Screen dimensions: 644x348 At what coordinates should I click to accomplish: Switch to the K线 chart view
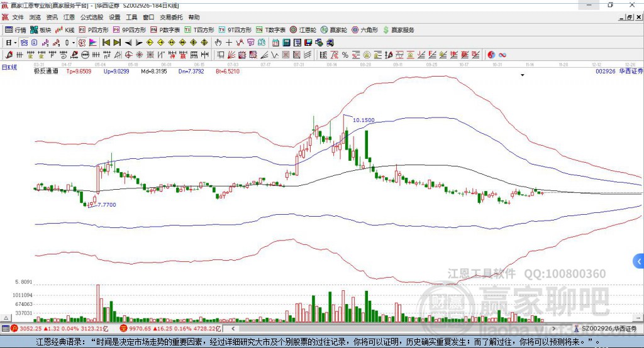[x=65, y=30]
